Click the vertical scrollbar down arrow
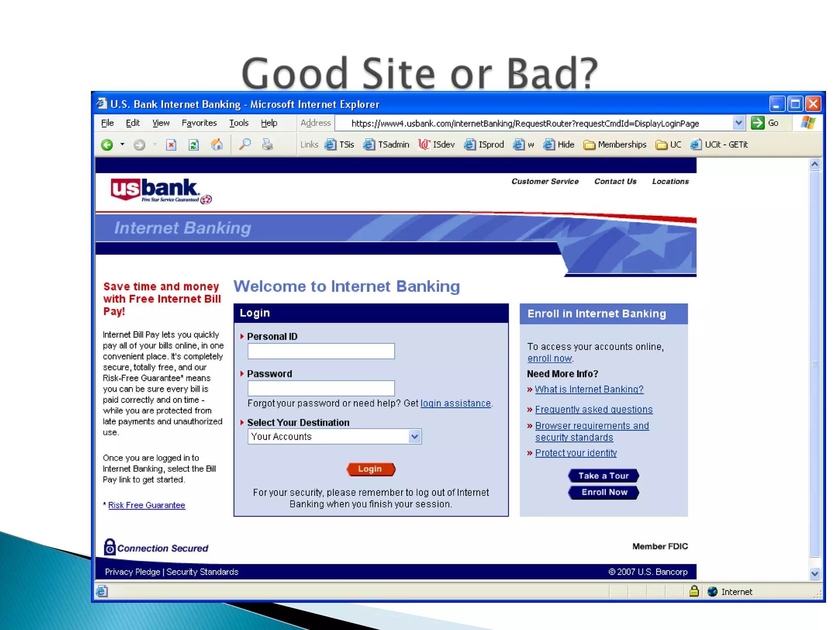This screenshot has width=840, height=630. tap(815, 574)
